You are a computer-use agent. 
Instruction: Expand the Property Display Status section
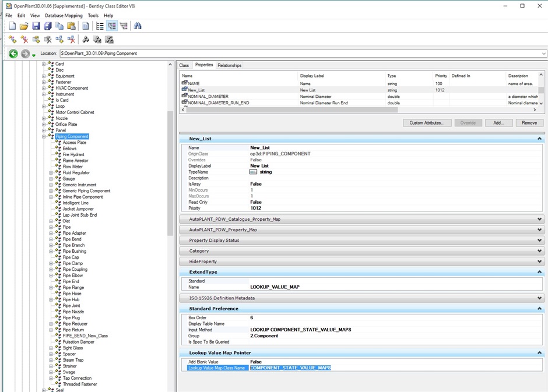(540, 240)
